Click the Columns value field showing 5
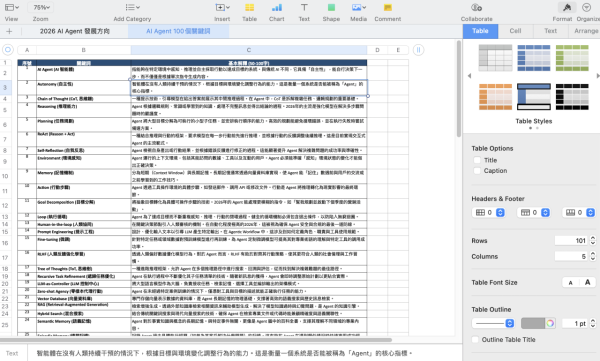Screen dimensions: 600x361 click(x=571, y=256)
